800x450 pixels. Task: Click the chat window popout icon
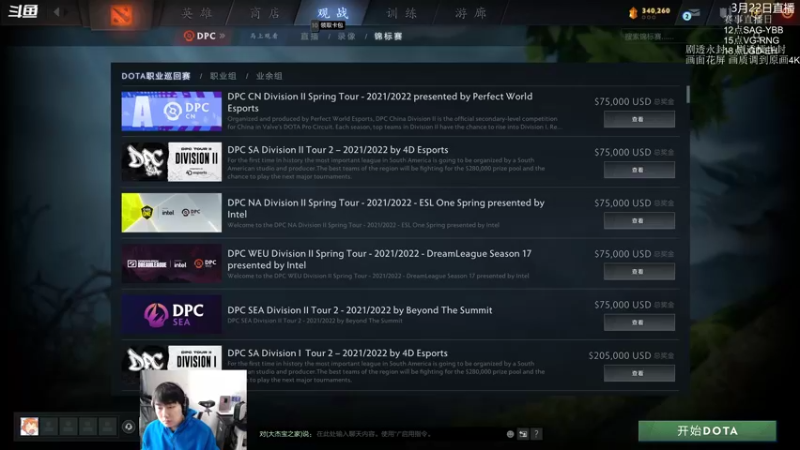[523, 434]
